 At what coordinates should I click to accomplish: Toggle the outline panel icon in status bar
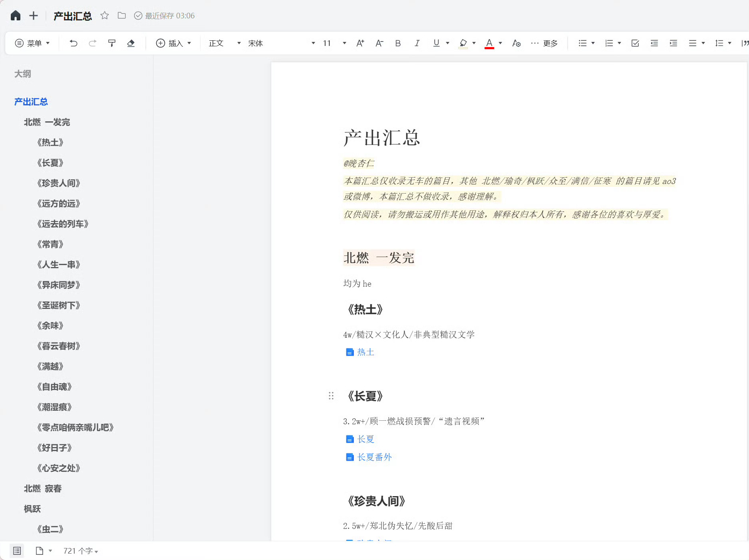point(17,551)
